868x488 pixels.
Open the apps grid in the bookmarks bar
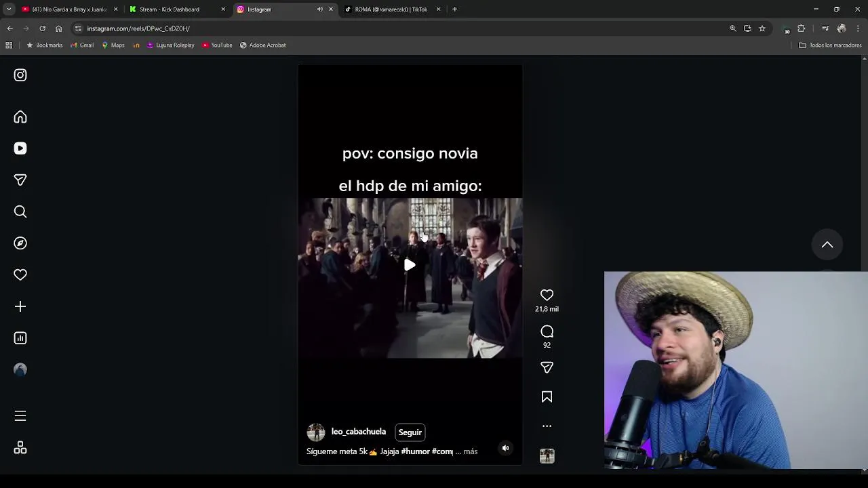[9, 45]
